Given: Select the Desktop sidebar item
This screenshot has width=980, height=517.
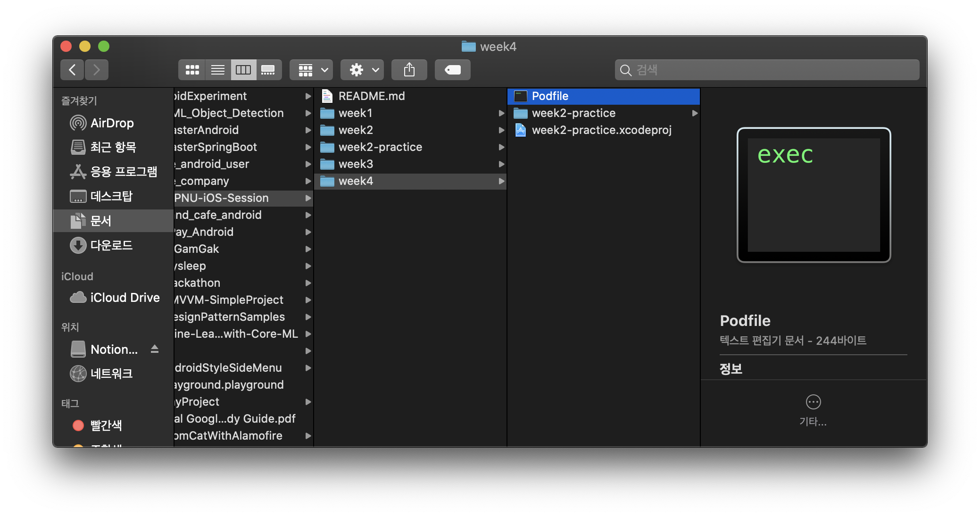Looking at the screenshot, I should [x=111, y=196].
